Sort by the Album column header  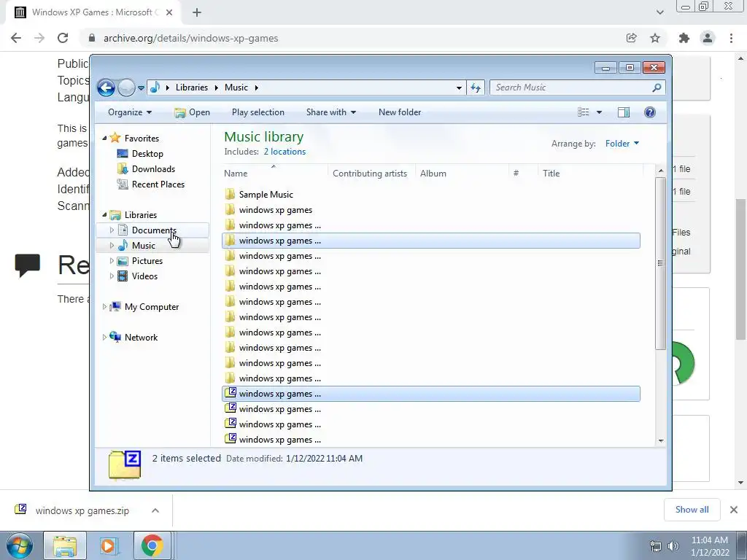click(433, 174)
